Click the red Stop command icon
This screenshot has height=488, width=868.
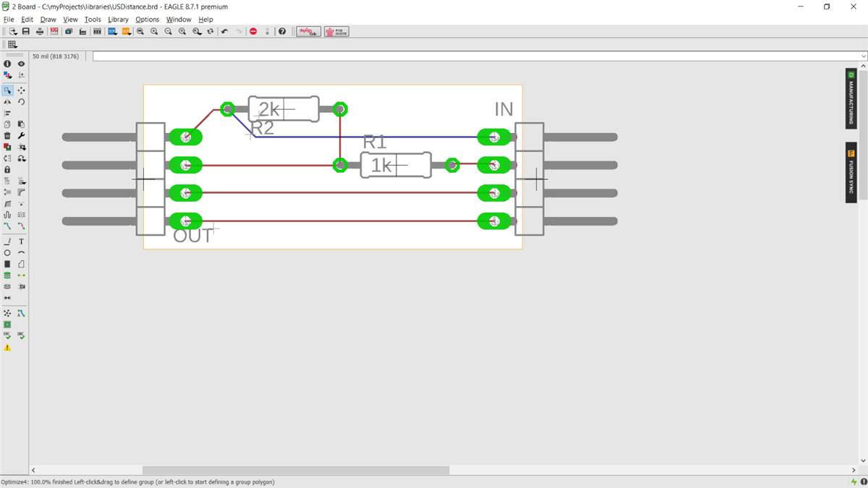[x=253, y=32]
